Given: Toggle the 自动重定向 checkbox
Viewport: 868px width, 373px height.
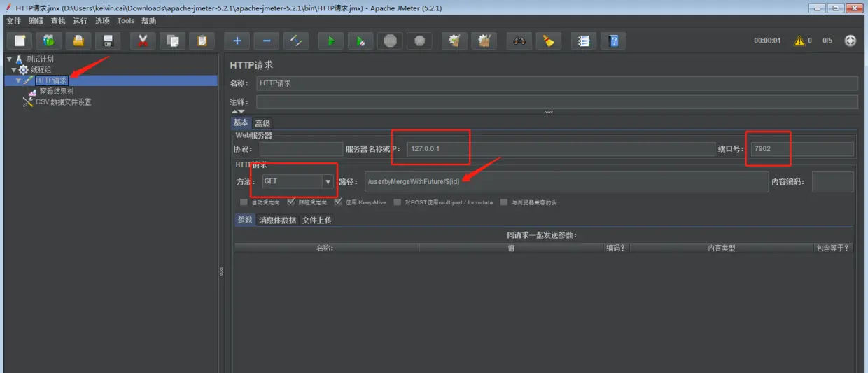Looking at the screenshot, I should coord(244,202).
